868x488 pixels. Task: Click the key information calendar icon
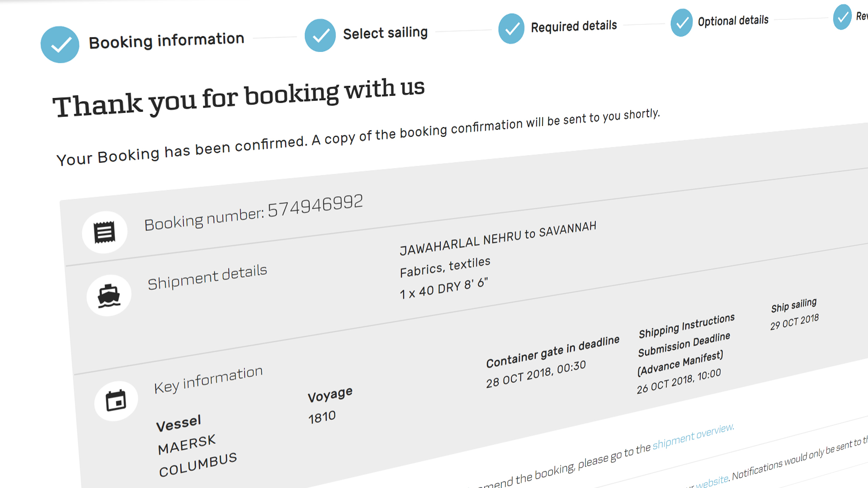[116, 401]
